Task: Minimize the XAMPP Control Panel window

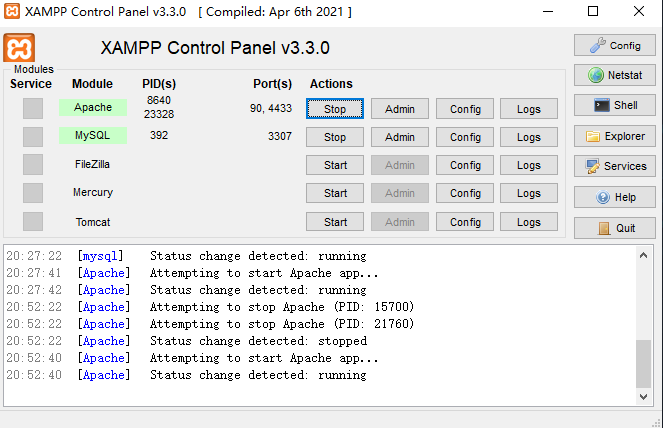Action: coord(548,11)
